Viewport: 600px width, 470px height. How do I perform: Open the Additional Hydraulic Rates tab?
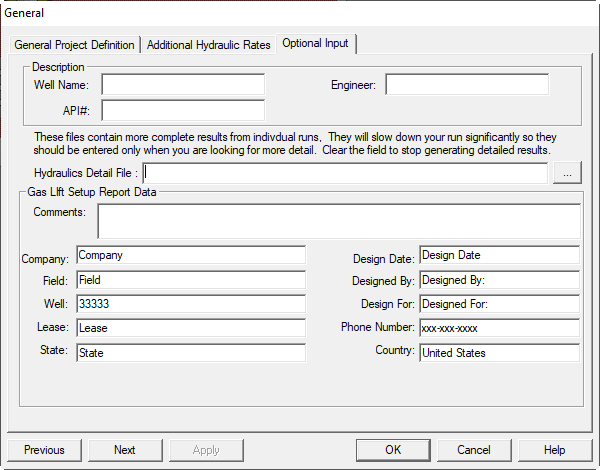click(x=209, y=45)
